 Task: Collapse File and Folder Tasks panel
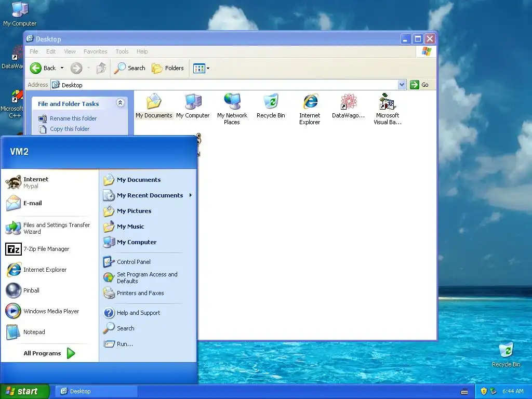pos(120,103)
